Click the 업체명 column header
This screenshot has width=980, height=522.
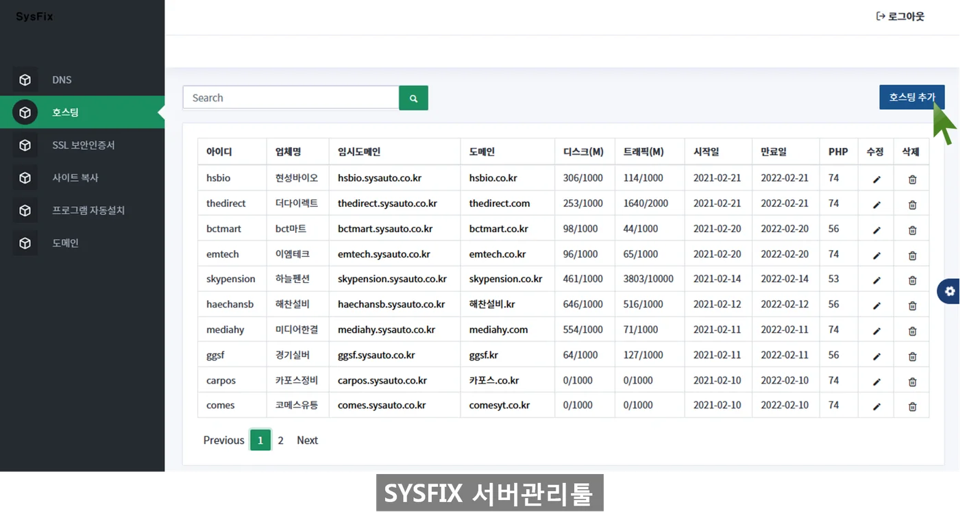tap(288, 152)
